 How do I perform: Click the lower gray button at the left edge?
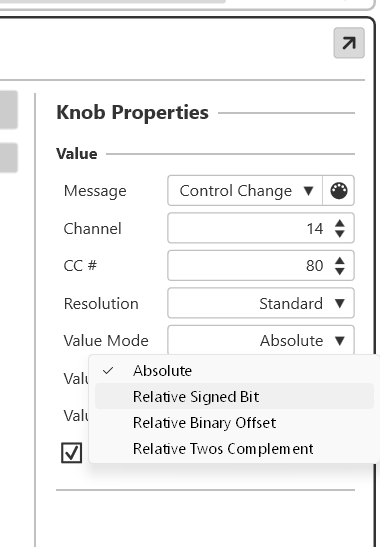[8, 157]
